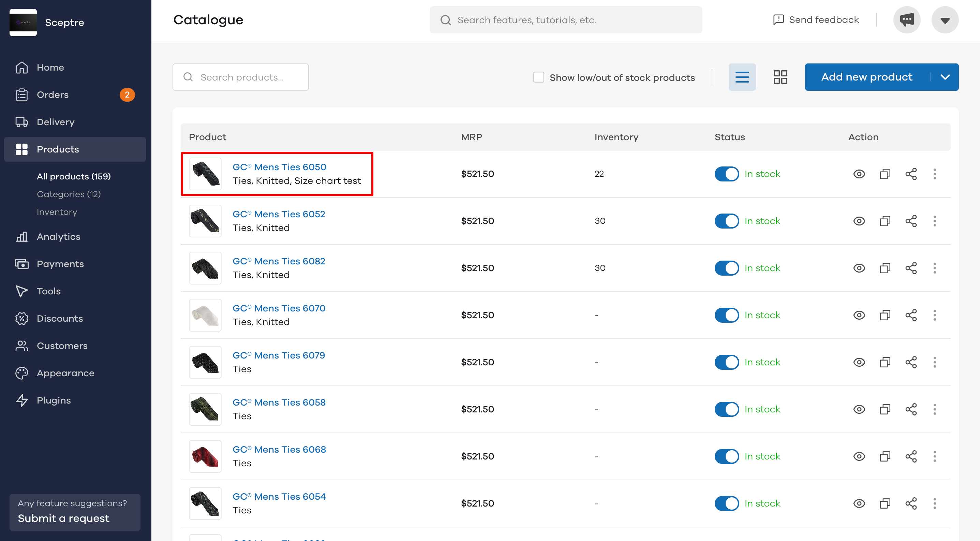Open Delivery section in sidebar

[75, 122]
